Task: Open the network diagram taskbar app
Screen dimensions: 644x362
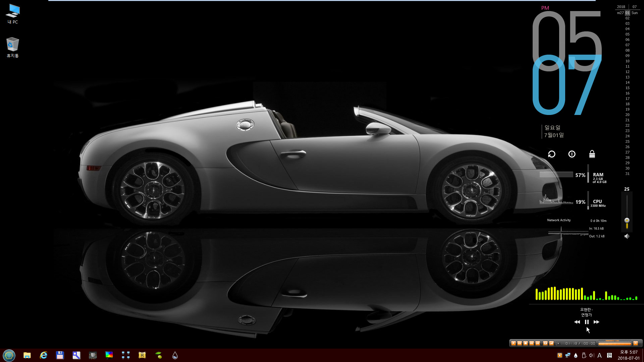Action: [126, 355]
